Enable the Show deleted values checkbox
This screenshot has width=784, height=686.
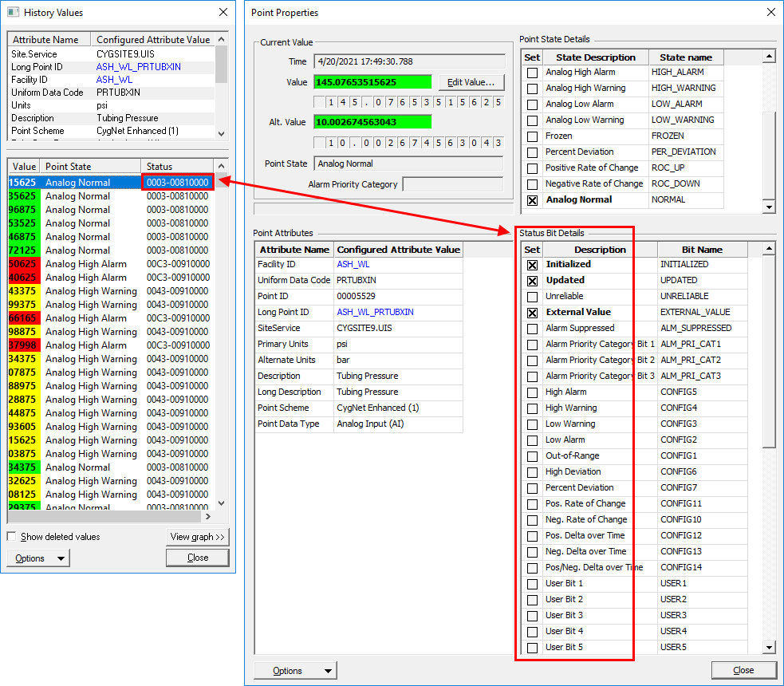11,537
